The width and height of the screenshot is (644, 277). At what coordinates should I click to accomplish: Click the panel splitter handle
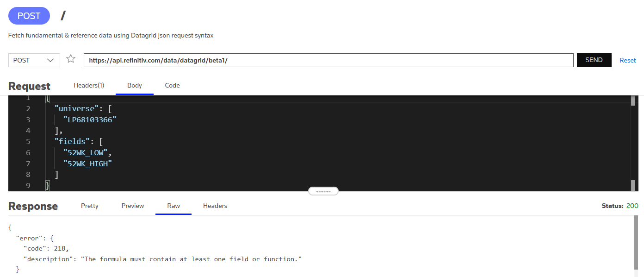coord(323,191)
